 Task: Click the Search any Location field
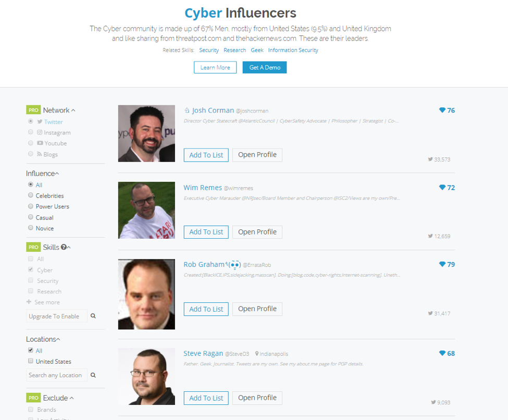click(x=56, y=375)
